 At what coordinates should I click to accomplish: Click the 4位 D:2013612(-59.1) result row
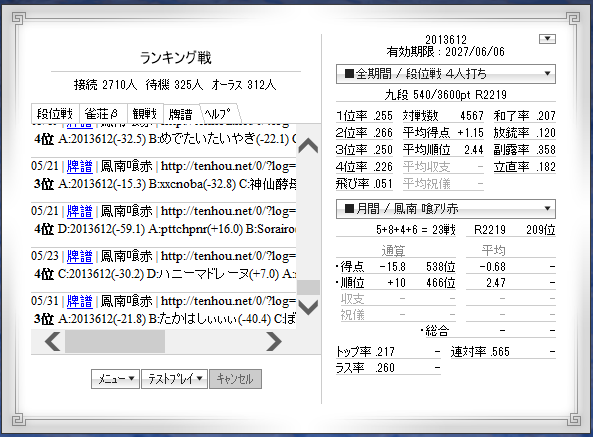(164, 229)
